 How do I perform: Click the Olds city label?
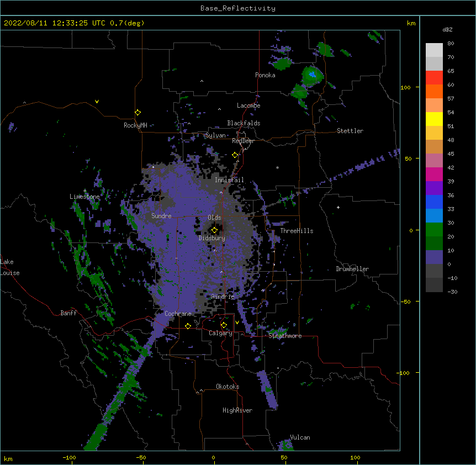214,218
